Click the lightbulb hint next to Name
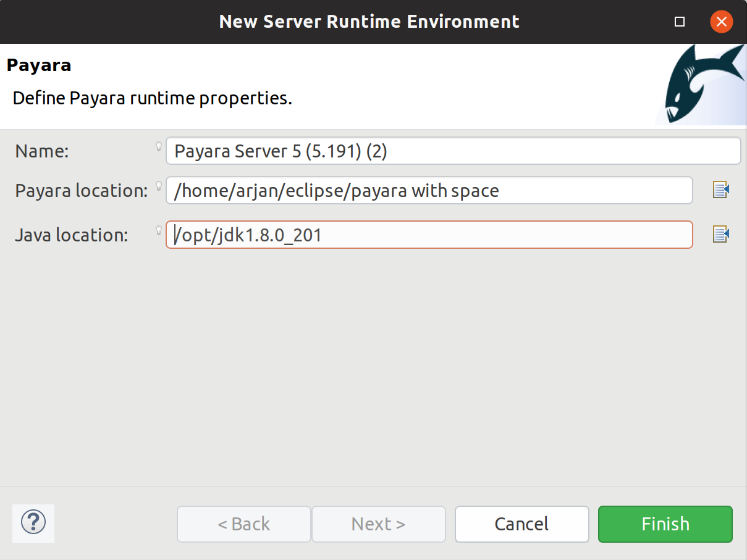747x560 pixels. [x=158, y=147]
